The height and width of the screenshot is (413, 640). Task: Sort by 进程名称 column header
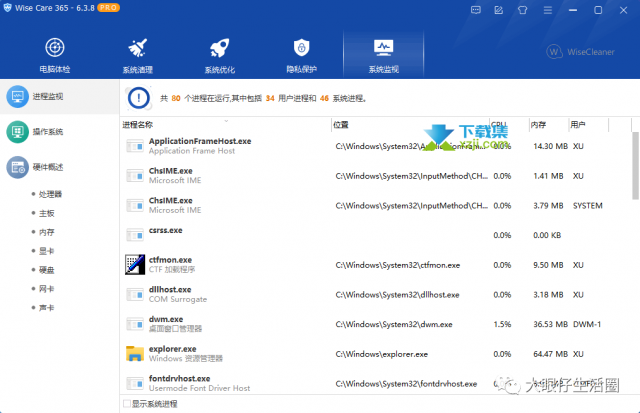click(138, 125)
